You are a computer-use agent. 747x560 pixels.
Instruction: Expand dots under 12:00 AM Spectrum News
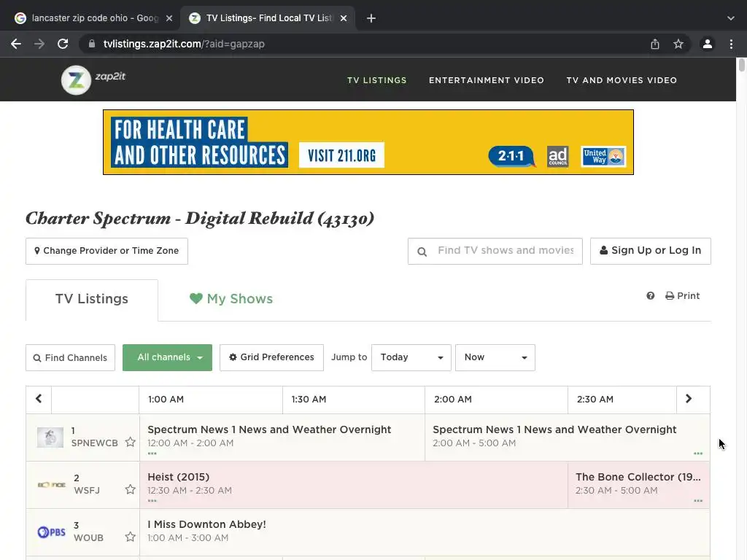point(152,454)
